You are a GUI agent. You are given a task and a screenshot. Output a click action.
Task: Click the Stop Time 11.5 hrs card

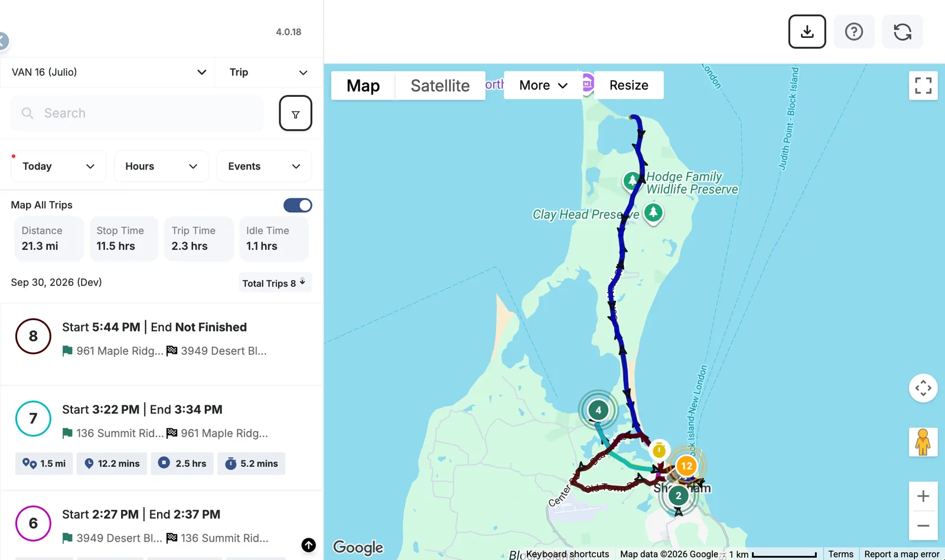123,239
